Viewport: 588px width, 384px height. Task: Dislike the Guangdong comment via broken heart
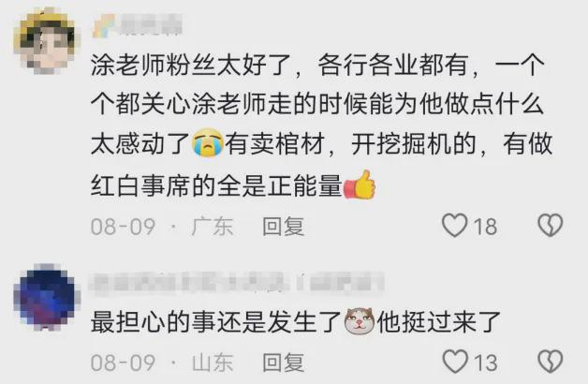[x=551, y=226]
